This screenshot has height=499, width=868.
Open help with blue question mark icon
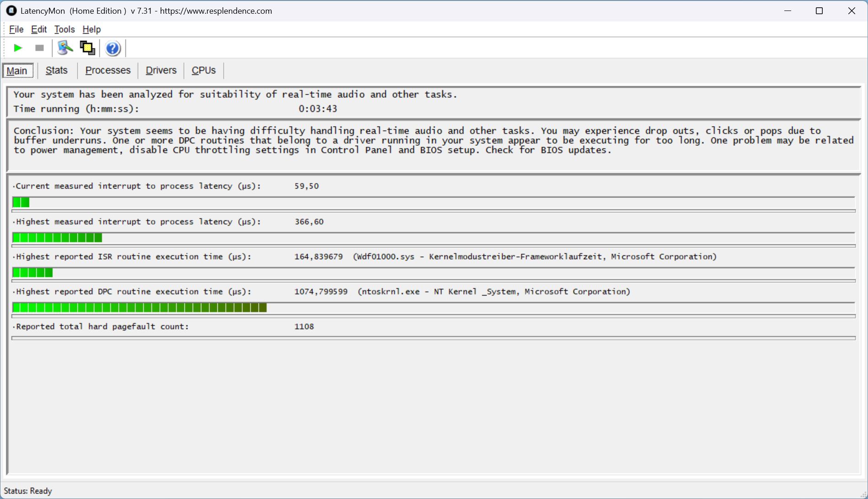(x=113, y=48)
